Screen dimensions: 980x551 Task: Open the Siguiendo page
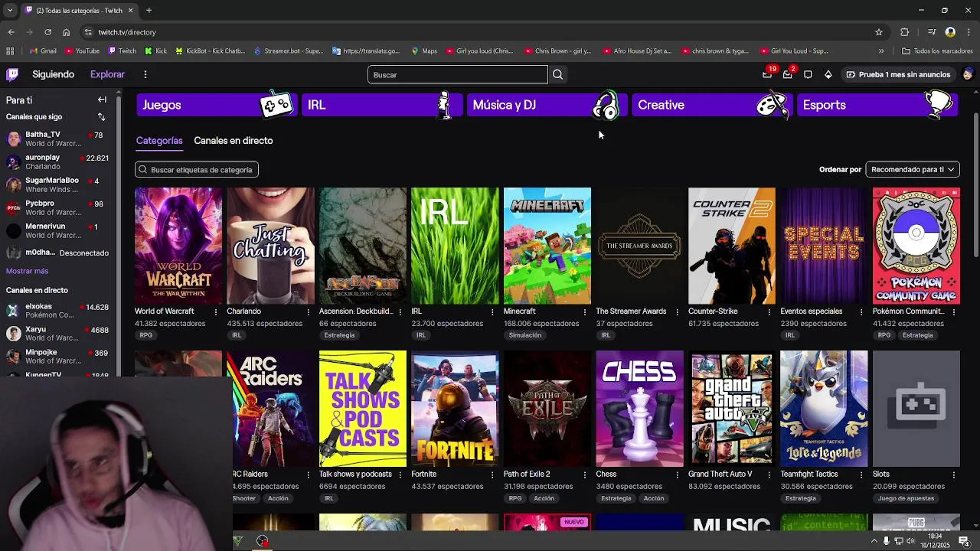[x=54, y=74]
